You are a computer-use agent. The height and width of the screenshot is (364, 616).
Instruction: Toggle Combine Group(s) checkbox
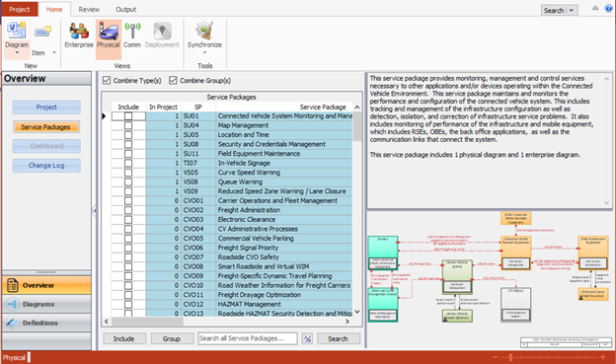[x=173, y=81]
